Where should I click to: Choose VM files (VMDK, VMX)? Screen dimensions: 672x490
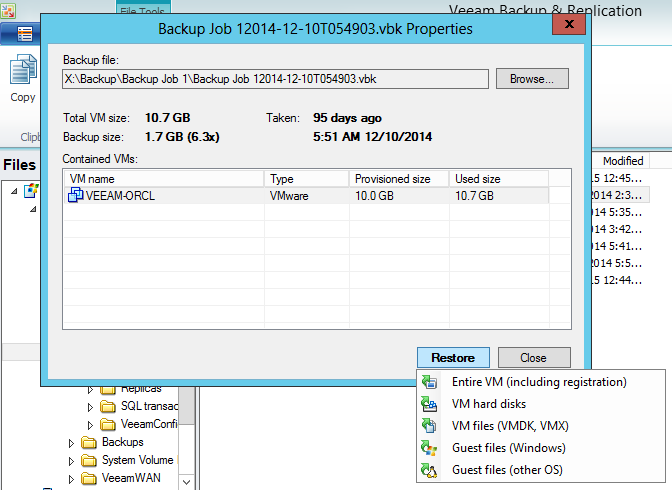(510, 426)
